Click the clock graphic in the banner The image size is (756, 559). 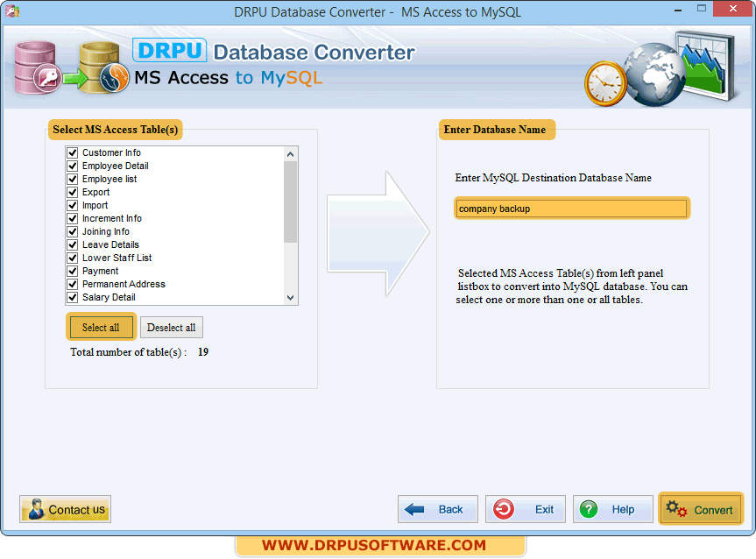tap(605, 83)
